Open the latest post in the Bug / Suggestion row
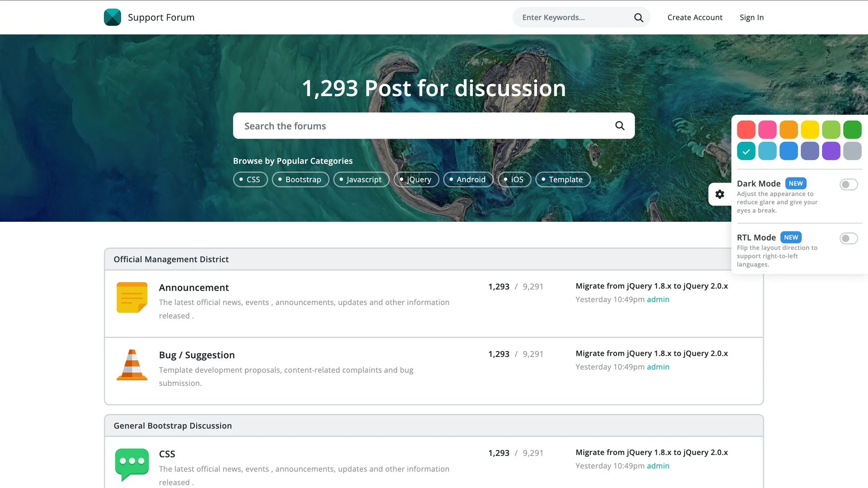Screen dimensions: 868x488 click(x=651, y=353)
